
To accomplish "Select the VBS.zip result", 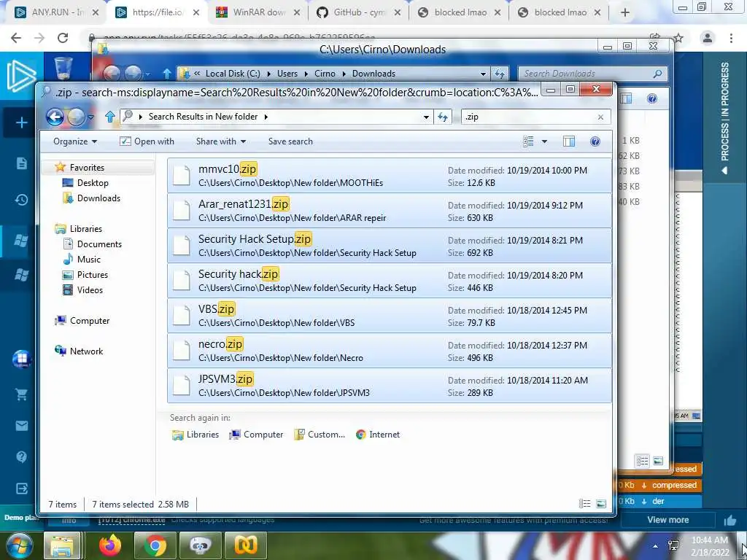I will coord(390,316).
